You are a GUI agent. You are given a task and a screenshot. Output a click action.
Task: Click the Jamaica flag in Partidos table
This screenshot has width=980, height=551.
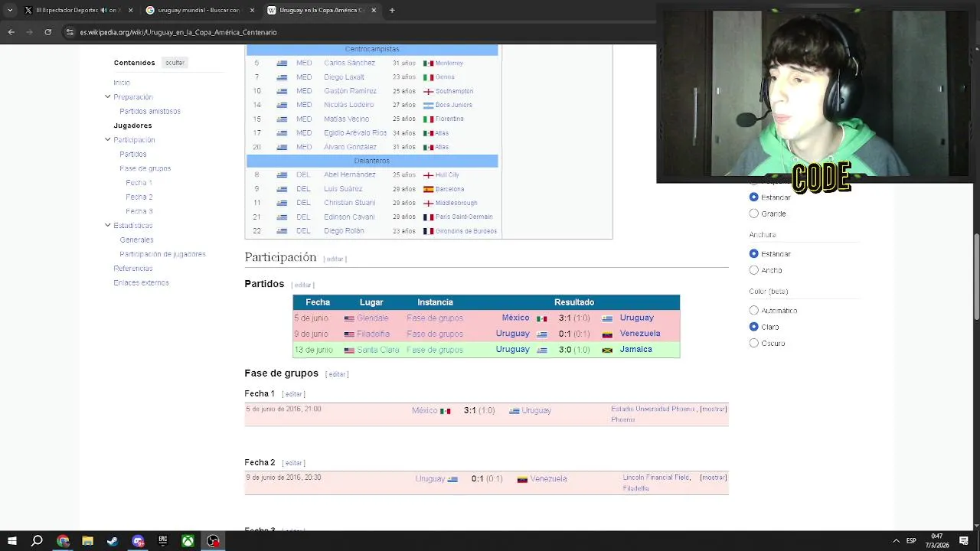coord(607,350)
